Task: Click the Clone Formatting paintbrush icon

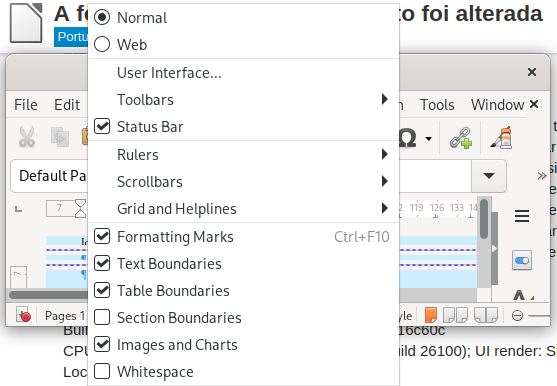Action: [502, 137]
